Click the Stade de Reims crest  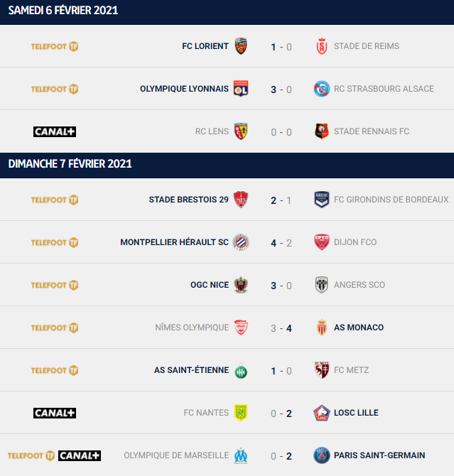click(x=322, y=46)
